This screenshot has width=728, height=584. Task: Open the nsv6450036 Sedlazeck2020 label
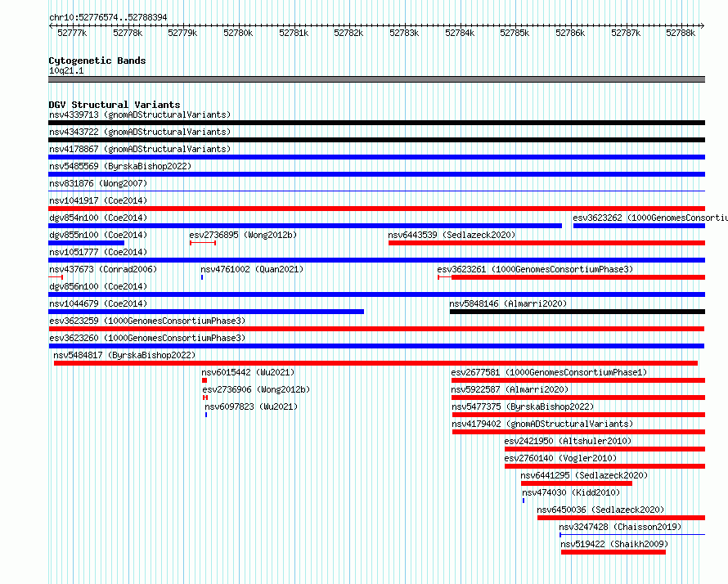600,510
